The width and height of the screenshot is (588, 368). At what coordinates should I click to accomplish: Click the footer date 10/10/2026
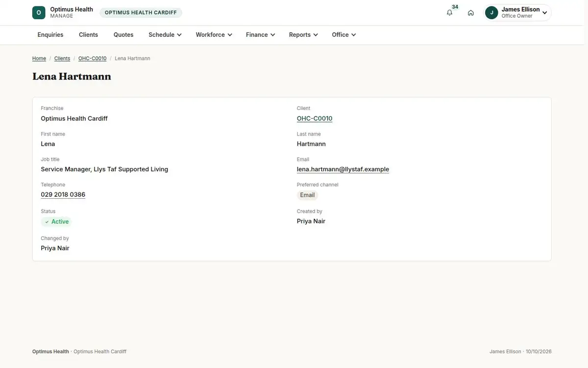(539, 352)
